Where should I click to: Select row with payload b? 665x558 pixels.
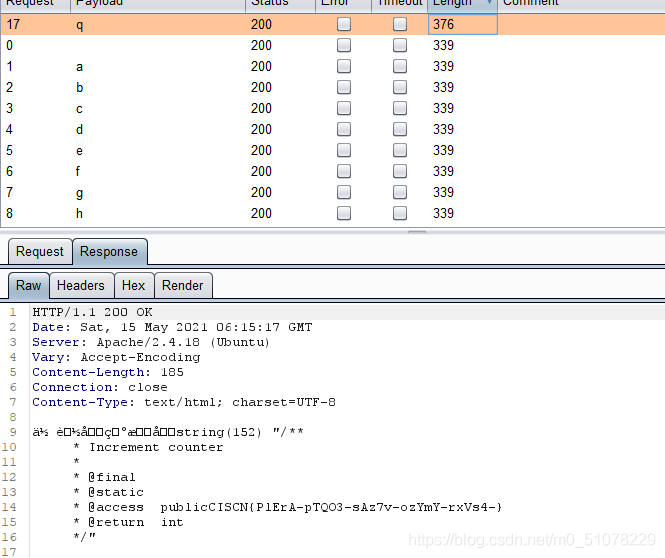tap(332, 87)
